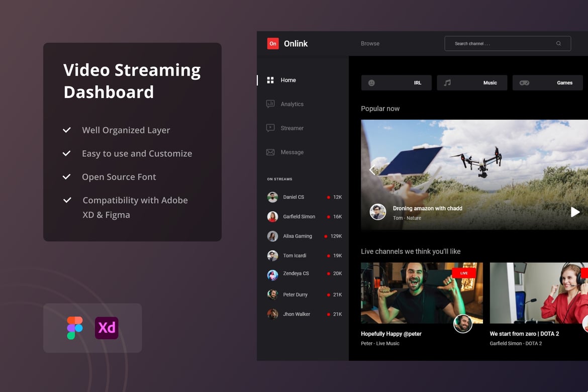Click the ON STREAMS section heading
588x392 pixels.
[x=279, y=179]
